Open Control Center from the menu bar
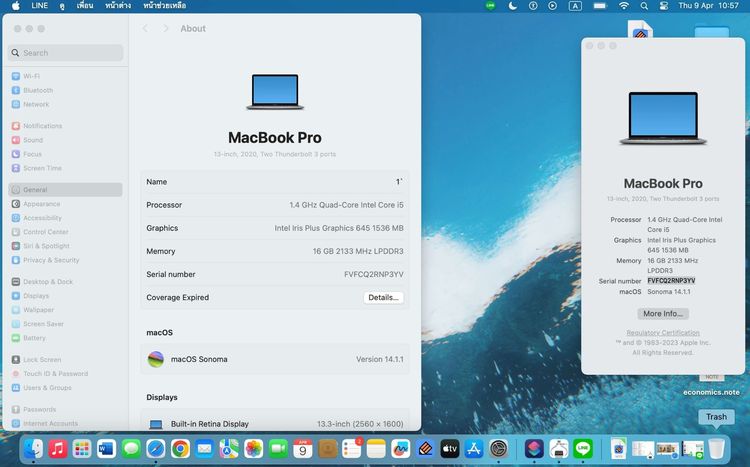The width and height of the screenshot is (750, 467). click(x=663, y=6)
